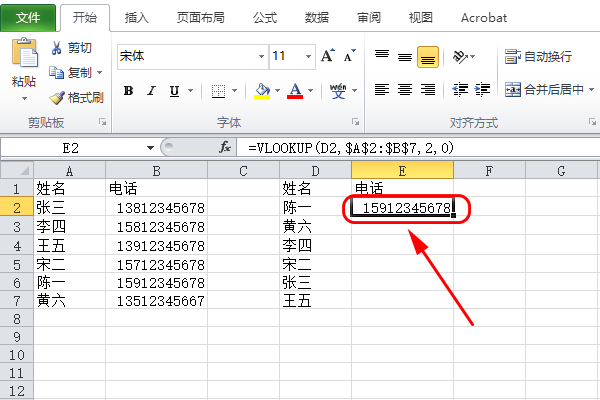Click the Name Box showing E2
Image resolution: width=600 pixels, height=400 pixels.
pyautogui.click(x=73, y=148)
